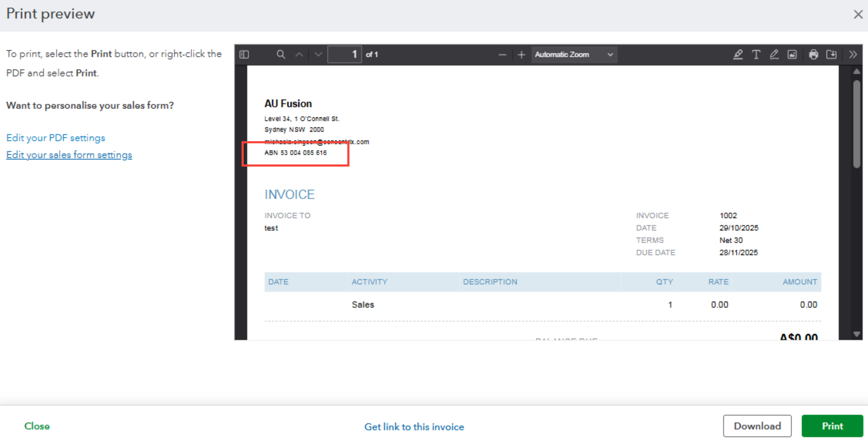Zoom in with the plus icon
The image size is (868, 441).
tap(521, 55)
